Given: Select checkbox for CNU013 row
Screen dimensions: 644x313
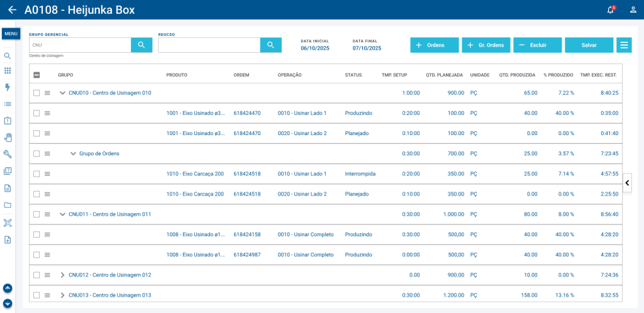Looking at the screenshot, I should tap(36, 295).
